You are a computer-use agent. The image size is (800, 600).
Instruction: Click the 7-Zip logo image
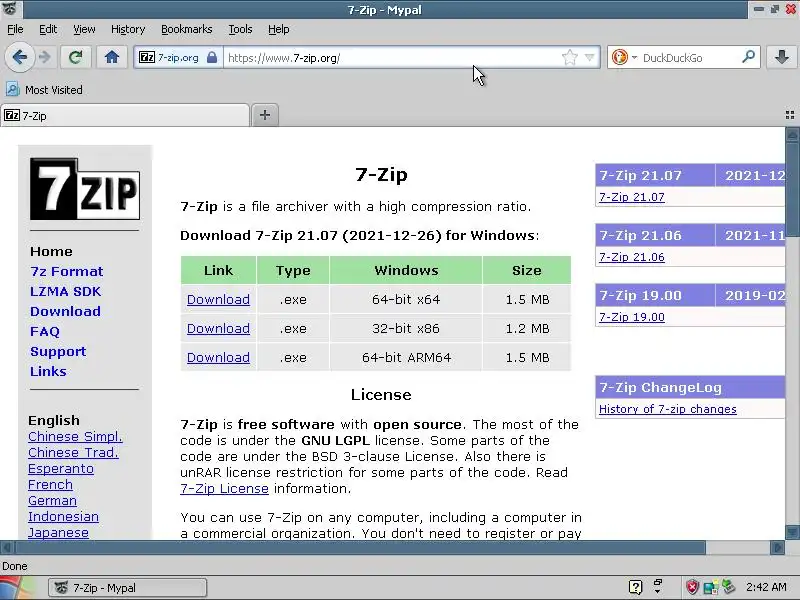coord(85,189)
